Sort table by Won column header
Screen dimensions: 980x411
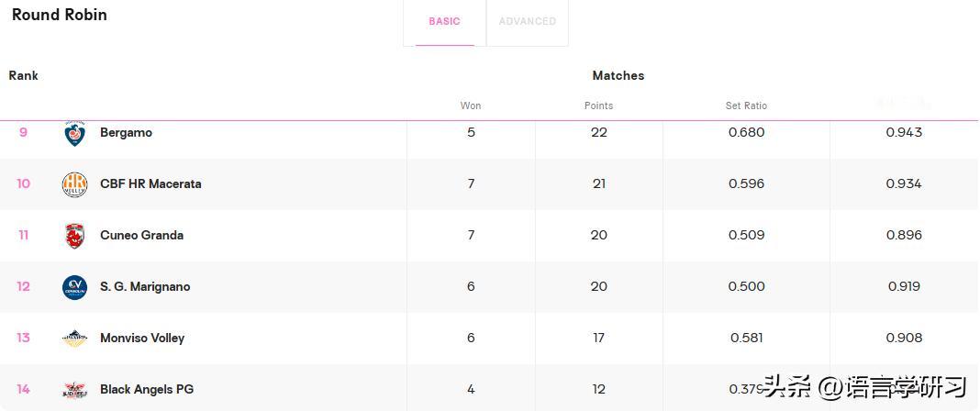tap(471, 106)
